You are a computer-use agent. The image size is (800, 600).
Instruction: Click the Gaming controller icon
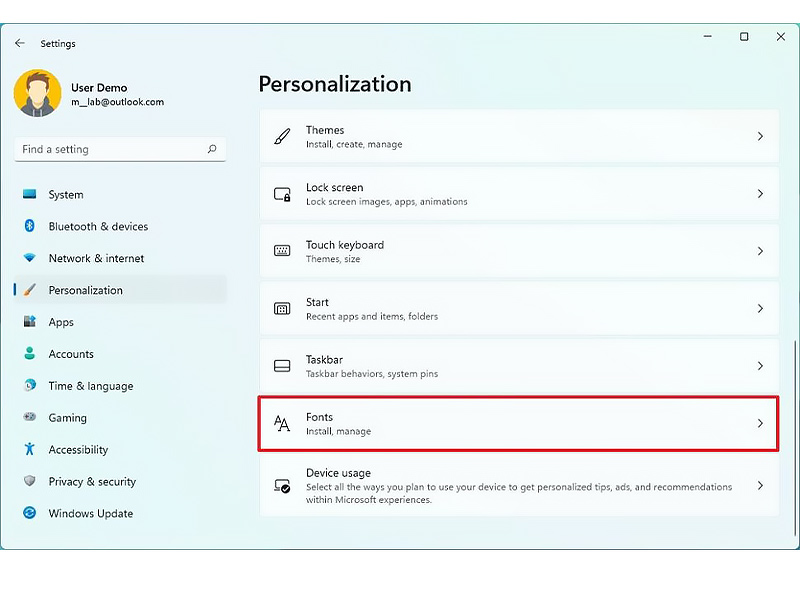click(x=30, y=417)
